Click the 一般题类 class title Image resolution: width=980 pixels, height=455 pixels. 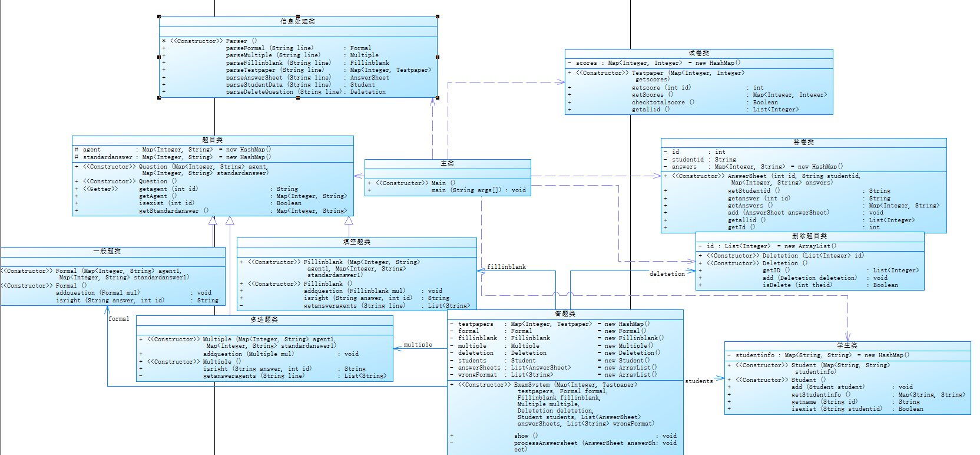coord(107,251)
